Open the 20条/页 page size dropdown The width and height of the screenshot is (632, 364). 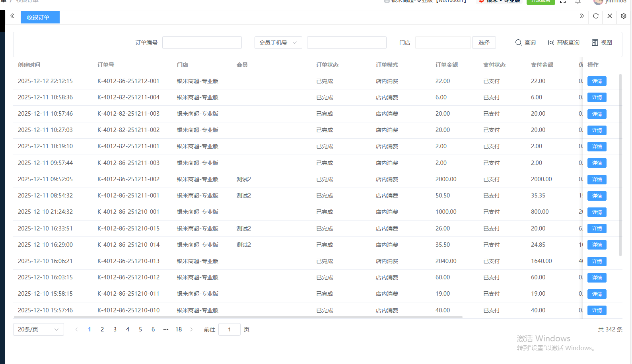tap(38, 329)
